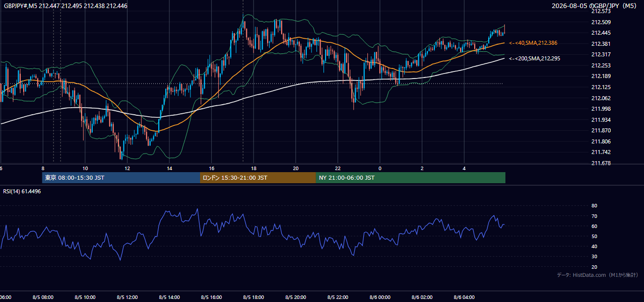Click price axis value 212.253

coord(601,65)
